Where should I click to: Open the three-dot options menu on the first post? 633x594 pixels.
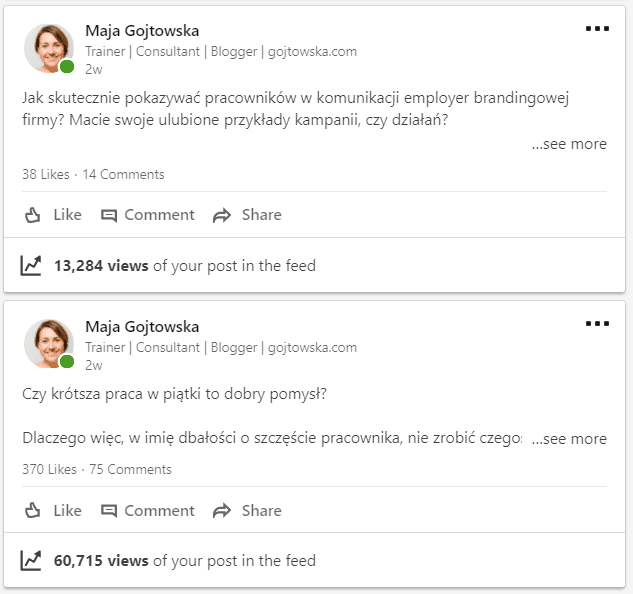597,28
